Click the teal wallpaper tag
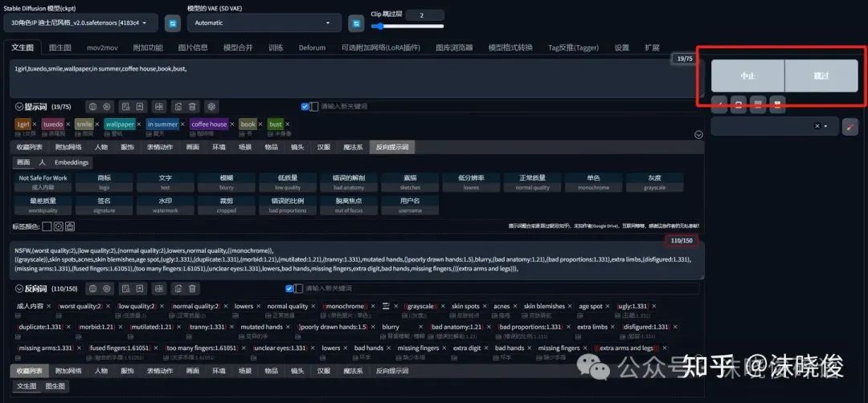868x403 pixels. pos(120,124)
